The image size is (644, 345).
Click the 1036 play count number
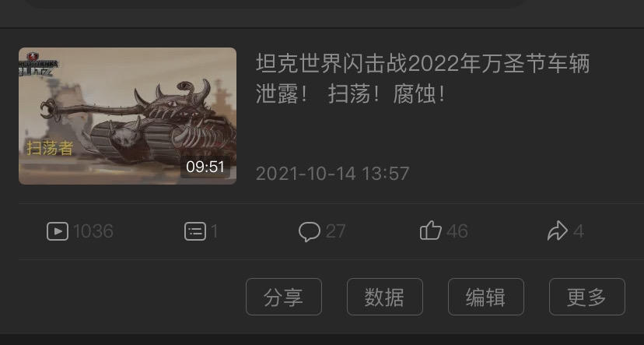click(93, 231)
